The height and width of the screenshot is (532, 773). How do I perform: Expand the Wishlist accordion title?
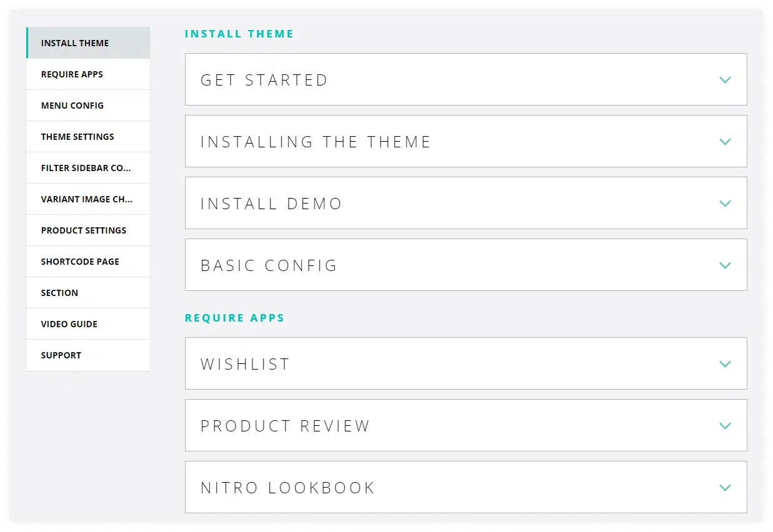(245, 364)
